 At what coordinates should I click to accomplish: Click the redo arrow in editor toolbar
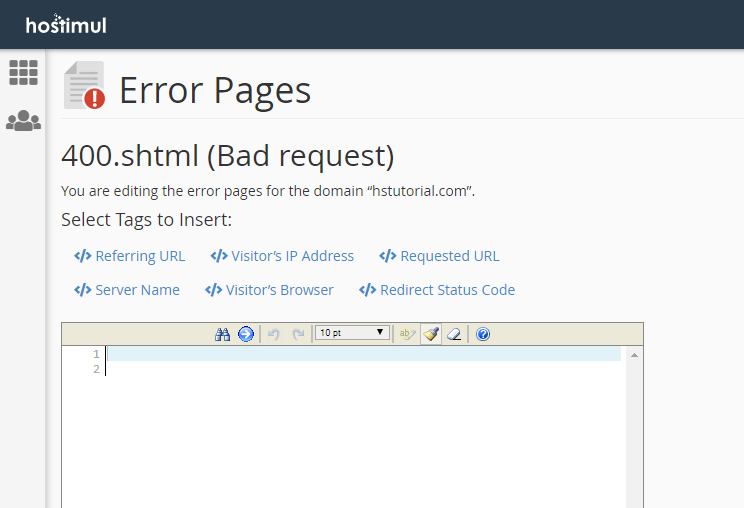298,334
